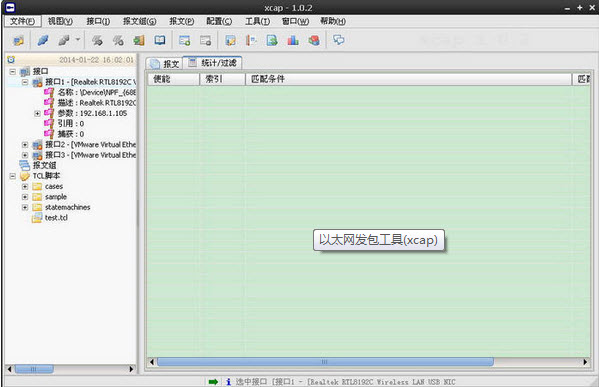599x387 pixels.
Task: Select the 名称 : \Device\NPF_ row
Action: tap(89, 92)
